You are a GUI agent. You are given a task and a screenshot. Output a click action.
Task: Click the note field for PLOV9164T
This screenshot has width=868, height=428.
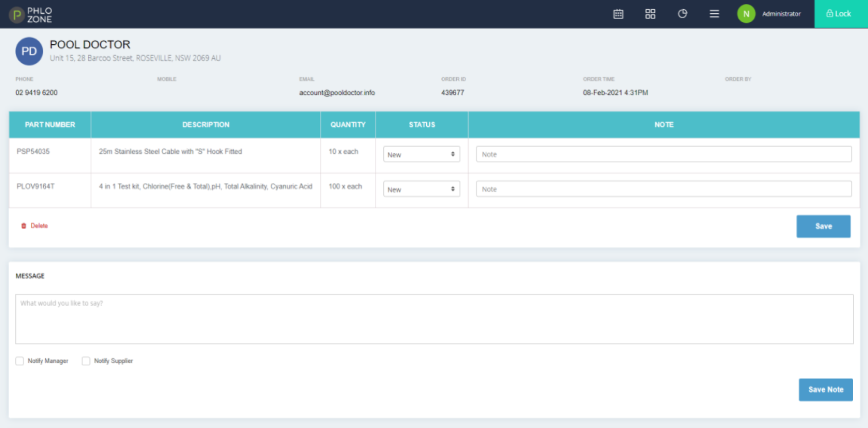[664, 189]
